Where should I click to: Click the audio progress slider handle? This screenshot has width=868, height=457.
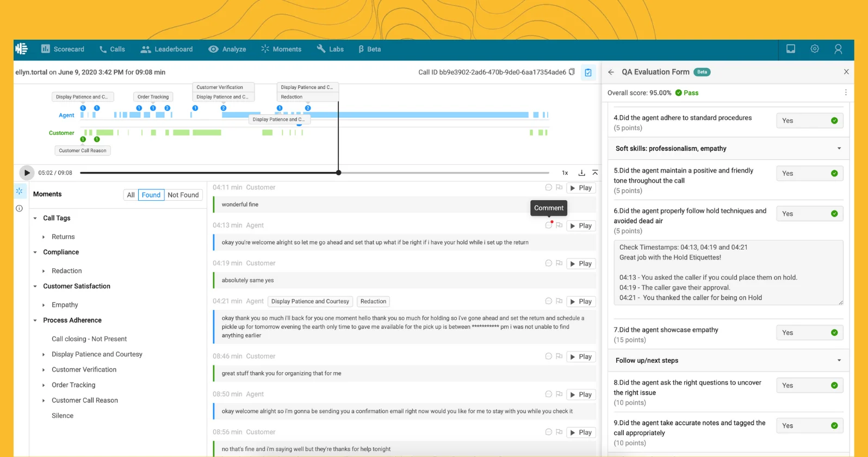[x=338, y=172]
